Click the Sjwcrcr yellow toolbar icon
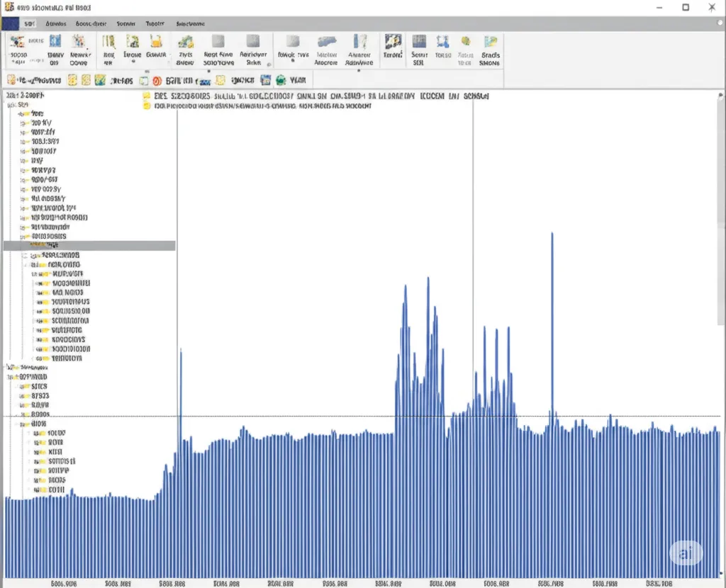 click(x=220, y=81)
